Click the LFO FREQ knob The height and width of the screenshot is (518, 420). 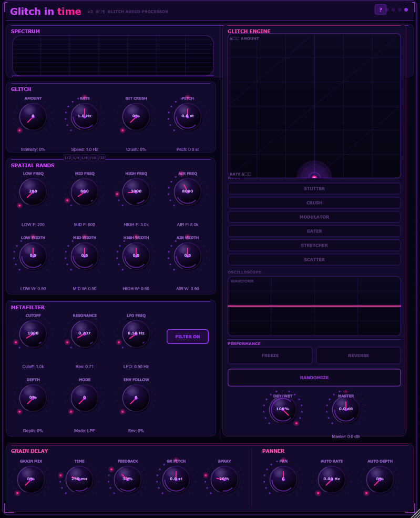pyautogui.click(x=136, y=333)
